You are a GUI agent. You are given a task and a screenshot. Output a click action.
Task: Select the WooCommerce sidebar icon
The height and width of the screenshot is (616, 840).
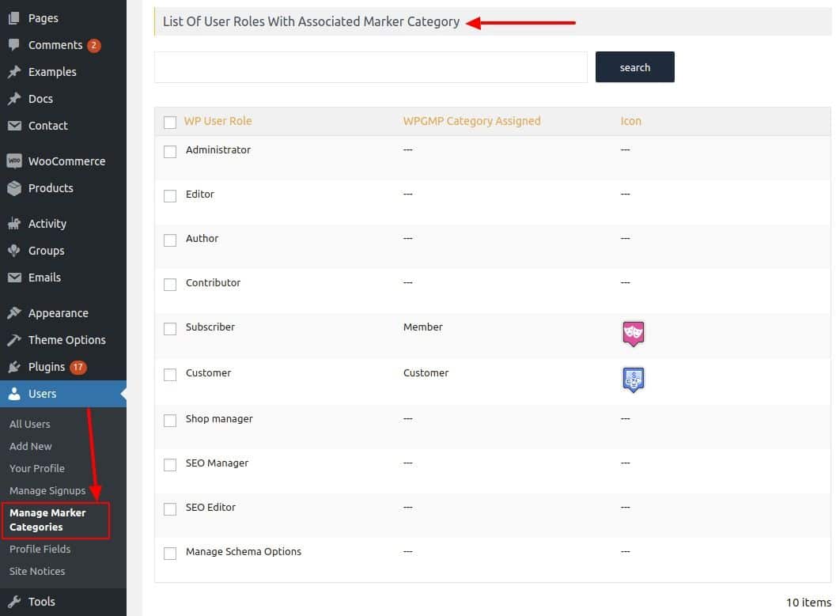tap(13, 161)
